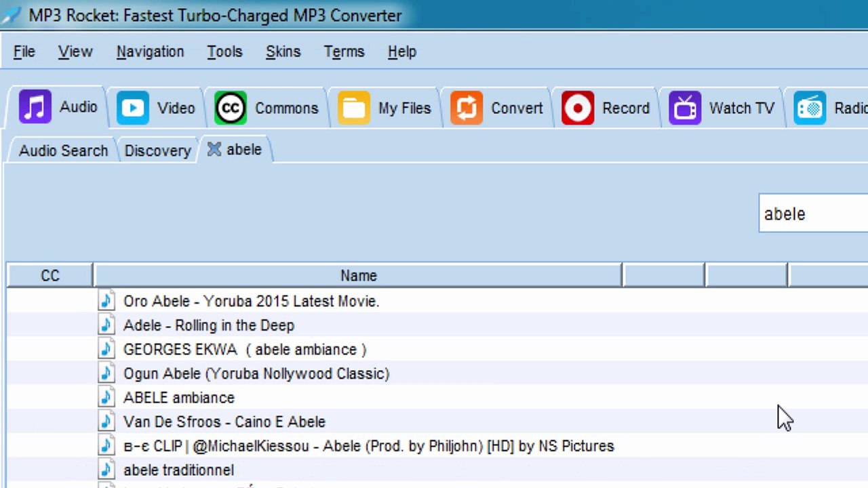The image size is (868, 488).
Task: Click music icon beside Van De Sfroos row
Action: [x=106, y=422]
